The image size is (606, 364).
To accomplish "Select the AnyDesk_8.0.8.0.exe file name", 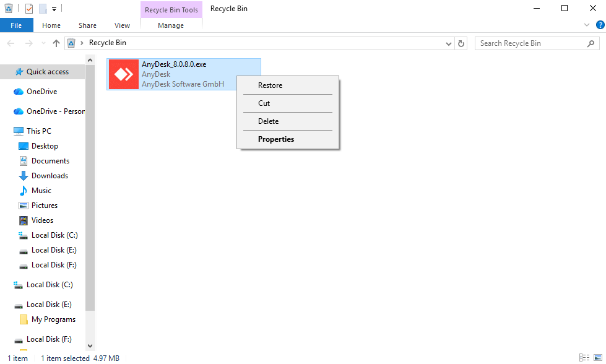I will point(174,64).
